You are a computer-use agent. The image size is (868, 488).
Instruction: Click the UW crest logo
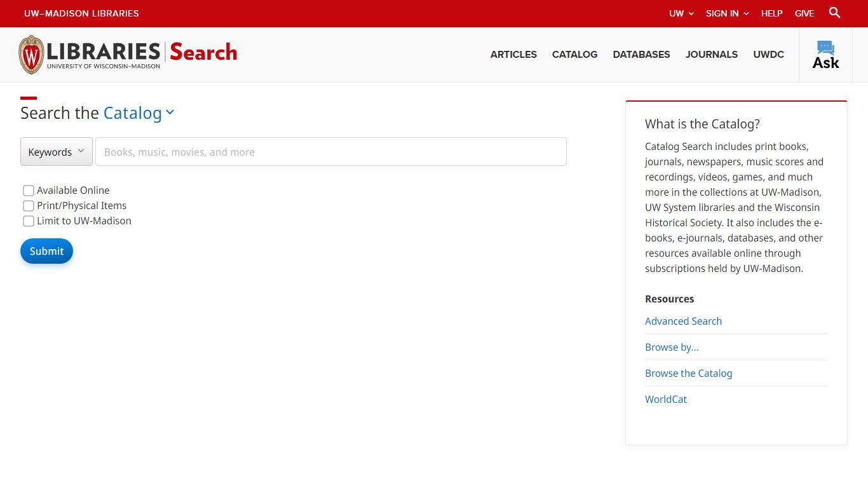click(31, 55)
